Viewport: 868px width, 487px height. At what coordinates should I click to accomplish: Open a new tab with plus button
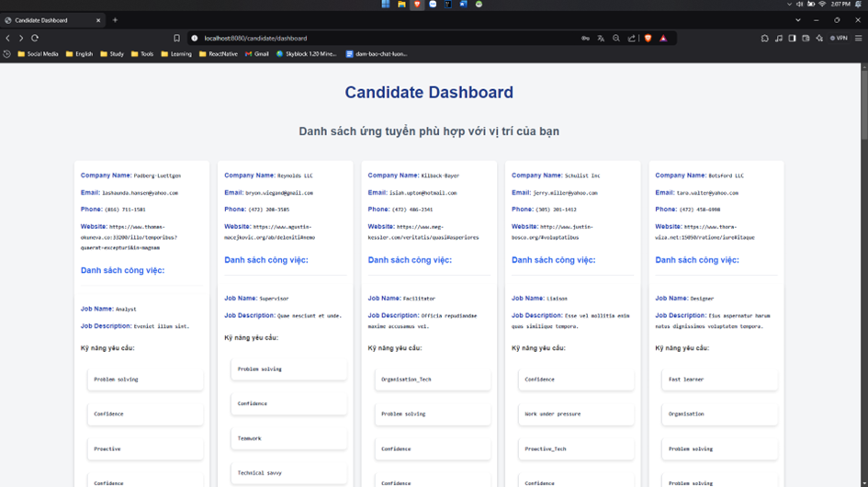pos(115,20)
